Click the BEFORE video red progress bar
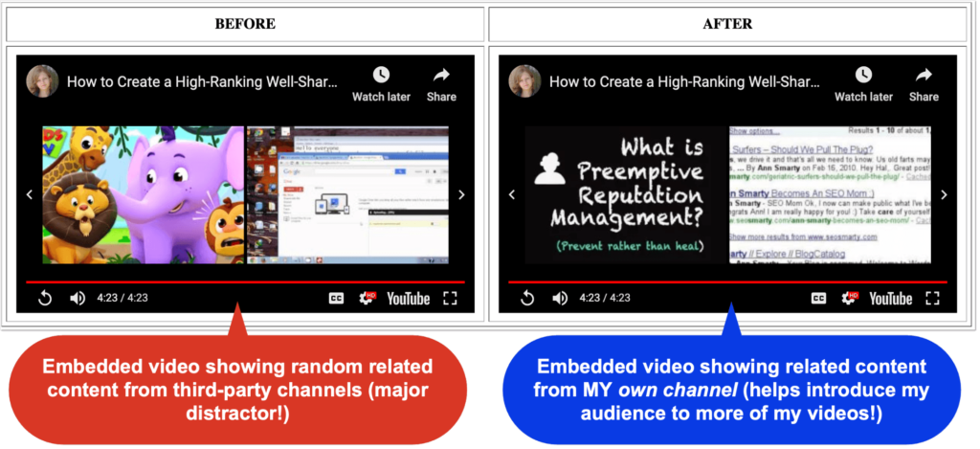Viewport: 980px width, 449px height. pyautogui.click(x=245, y=282)
